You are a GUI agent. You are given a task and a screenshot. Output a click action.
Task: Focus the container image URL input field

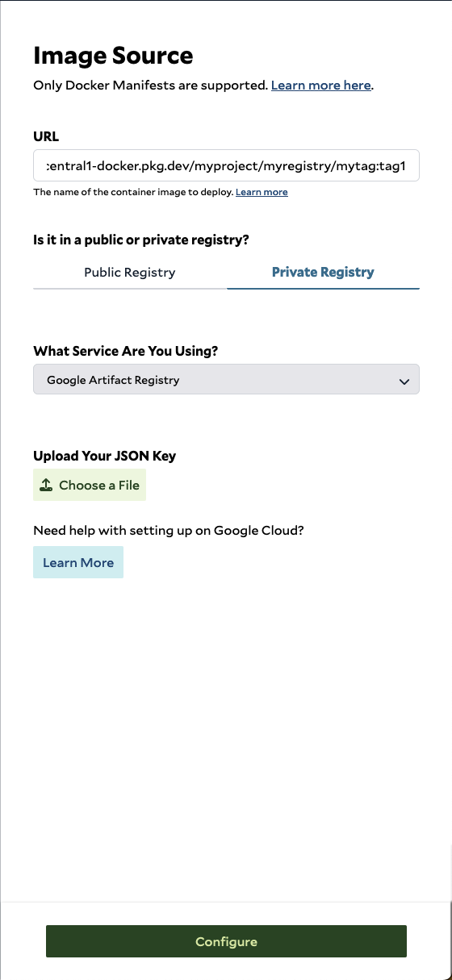click(226, 165)
